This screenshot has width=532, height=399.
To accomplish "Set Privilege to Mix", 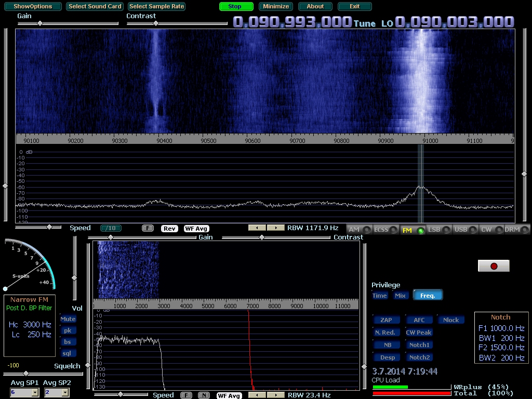I will tap(400, 296).
